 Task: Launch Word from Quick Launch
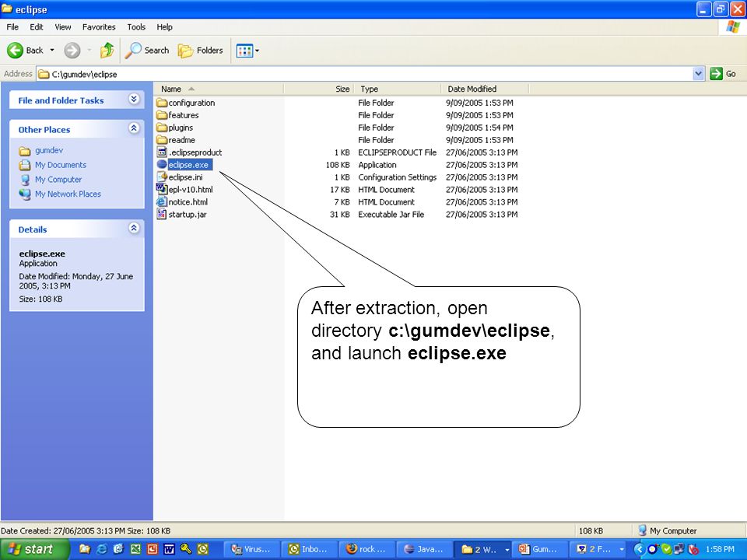pyautogui.click(x=169, y=549)
